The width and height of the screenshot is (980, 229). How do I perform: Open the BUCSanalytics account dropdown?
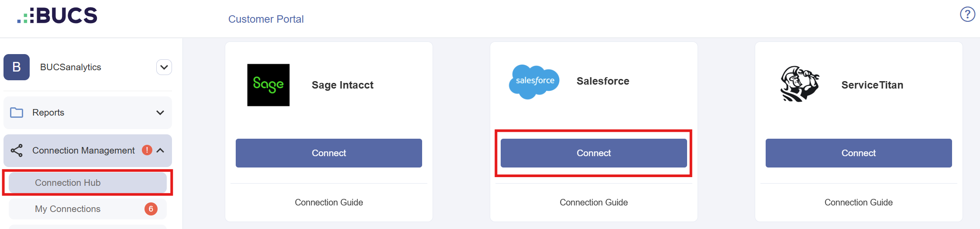tap(164, 67)
